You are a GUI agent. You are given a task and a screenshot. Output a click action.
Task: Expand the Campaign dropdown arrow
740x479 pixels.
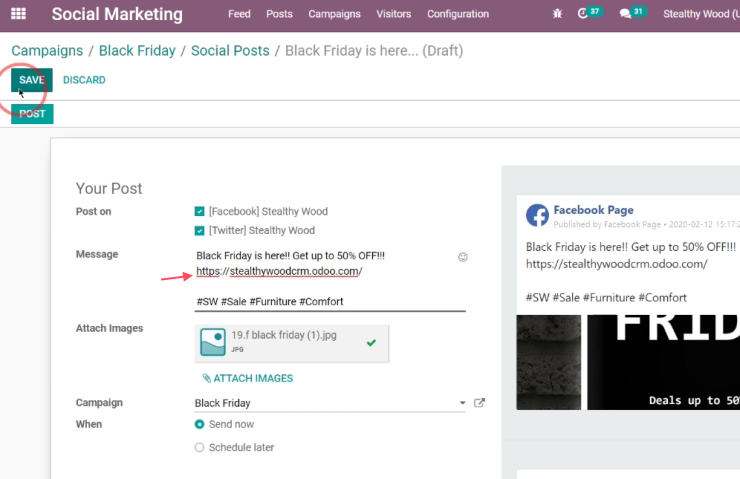462,403
